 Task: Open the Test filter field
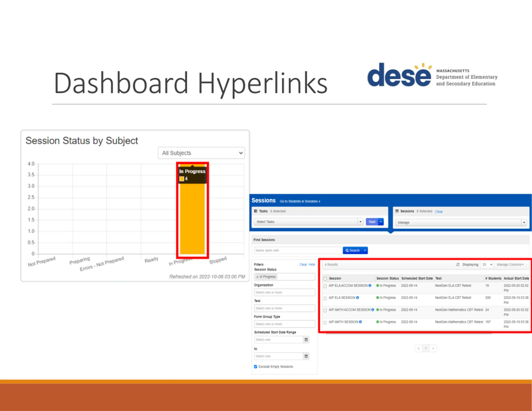pos(284,308)
